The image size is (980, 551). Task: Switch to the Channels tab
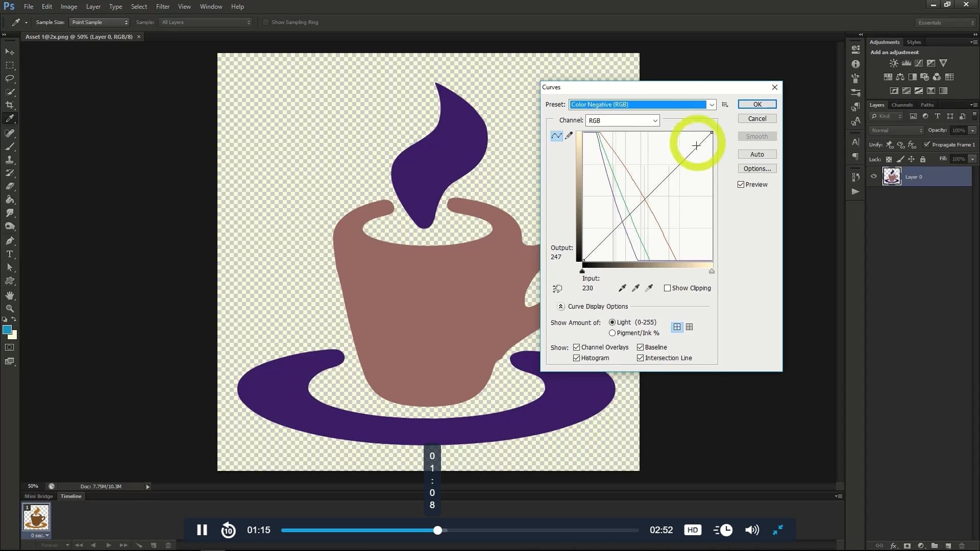click(902, 105)
